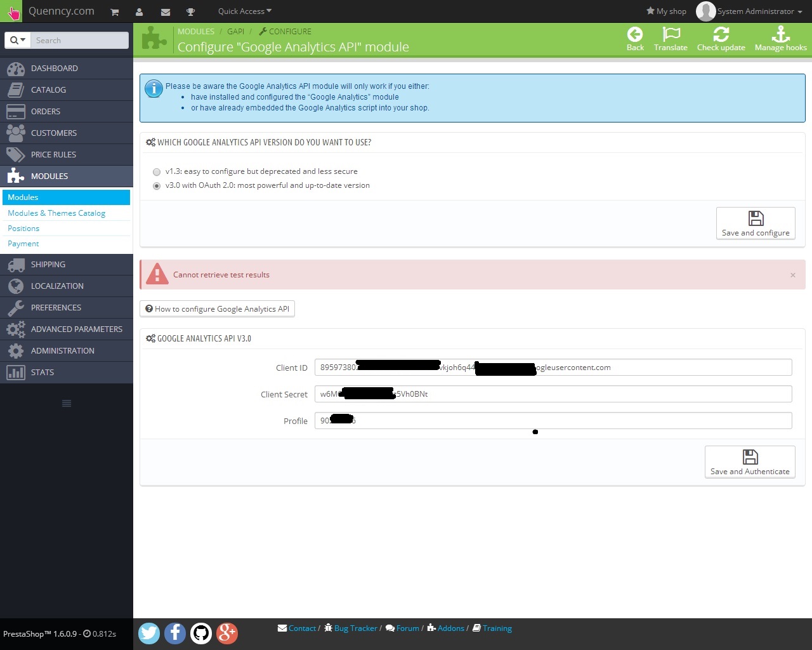Screen dimensions: 812x650
Task: Open the Training footer link
Action: [x=492, y=628]
